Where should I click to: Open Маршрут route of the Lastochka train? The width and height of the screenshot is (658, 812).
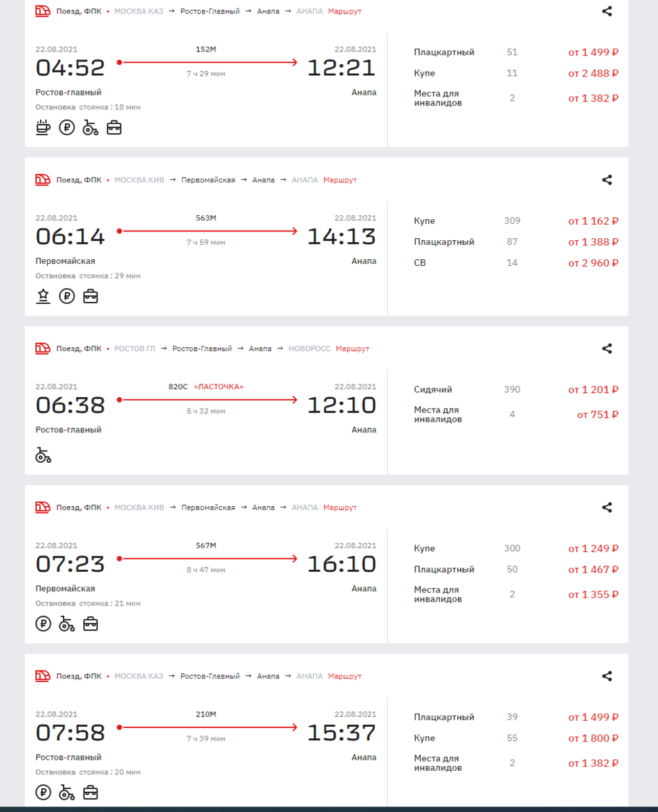(353, 348)
